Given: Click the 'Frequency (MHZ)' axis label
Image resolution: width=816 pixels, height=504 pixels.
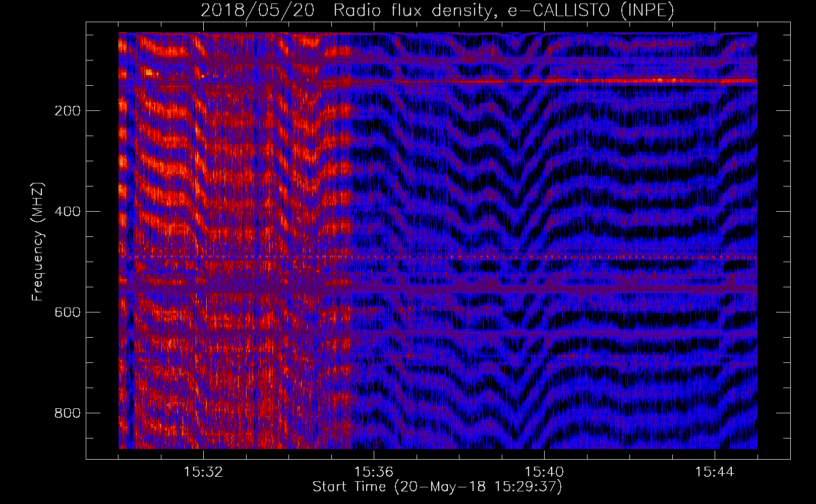Looking at the screenshot, I should pos(38,242).
